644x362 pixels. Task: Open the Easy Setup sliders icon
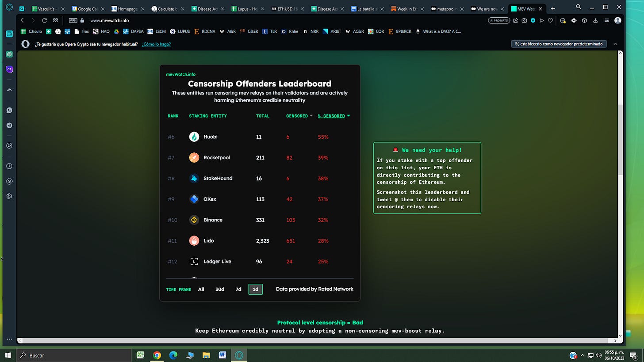click(x=606, y=20)
